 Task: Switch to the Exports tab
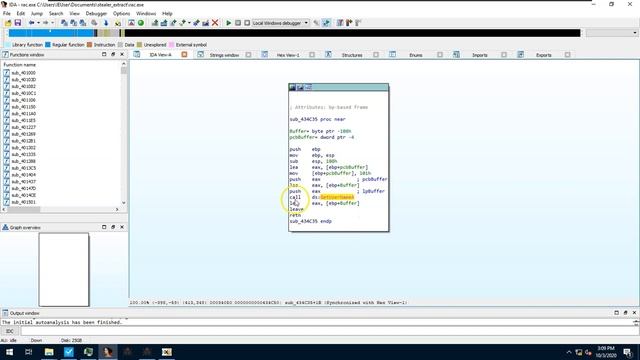[544, 55]
